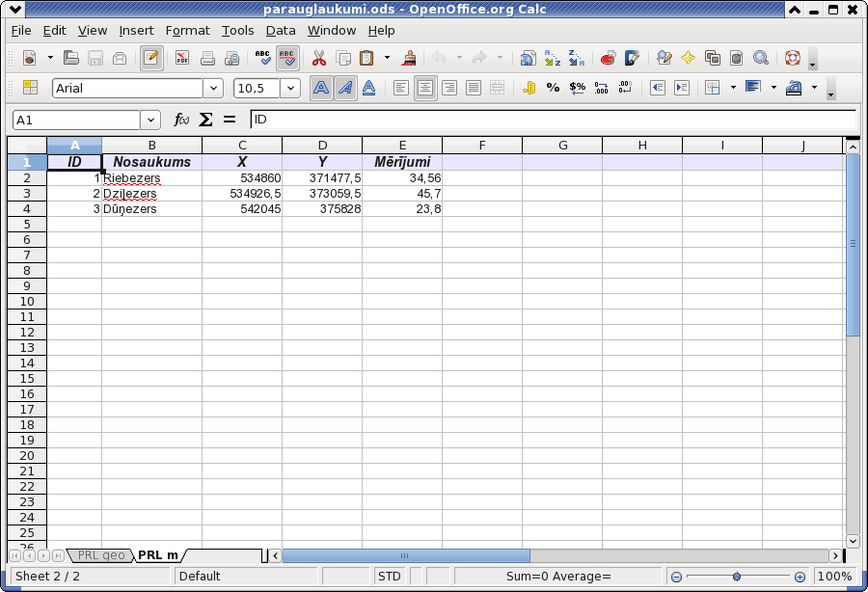Screen dimensions: 868x592
Task: Run the spelling check icon
Action: tap(262, 58)
